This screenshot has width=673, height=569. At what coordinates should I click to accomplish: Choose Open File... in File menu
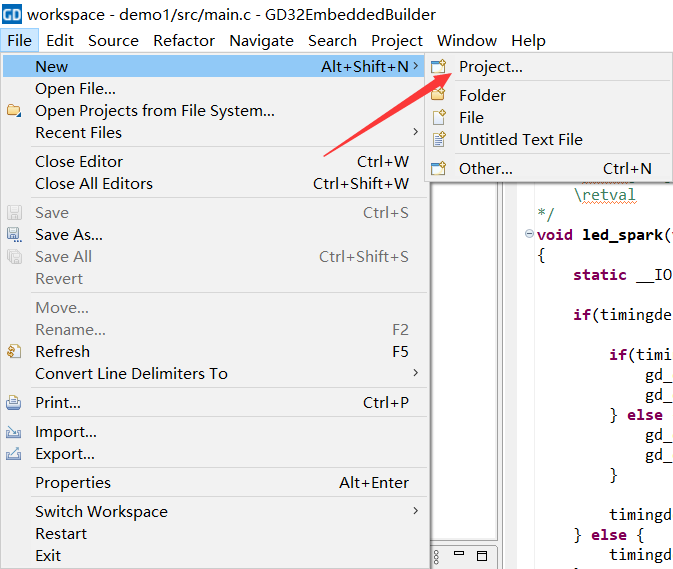(75, 89)
